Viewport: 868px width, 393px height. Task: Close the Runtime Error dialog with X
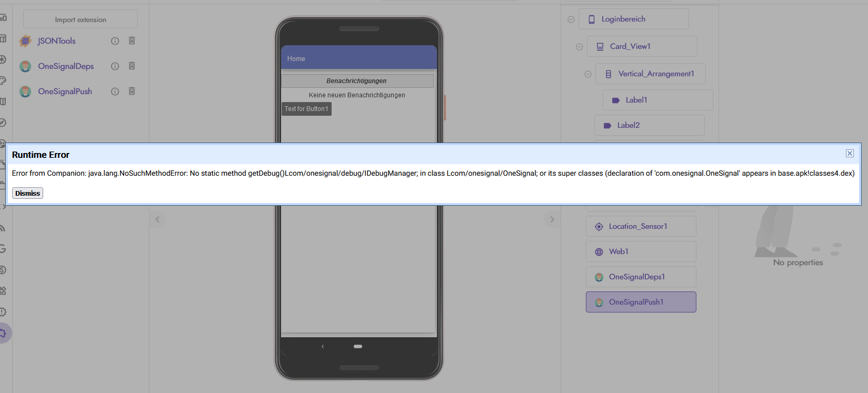tap(850, 153)
